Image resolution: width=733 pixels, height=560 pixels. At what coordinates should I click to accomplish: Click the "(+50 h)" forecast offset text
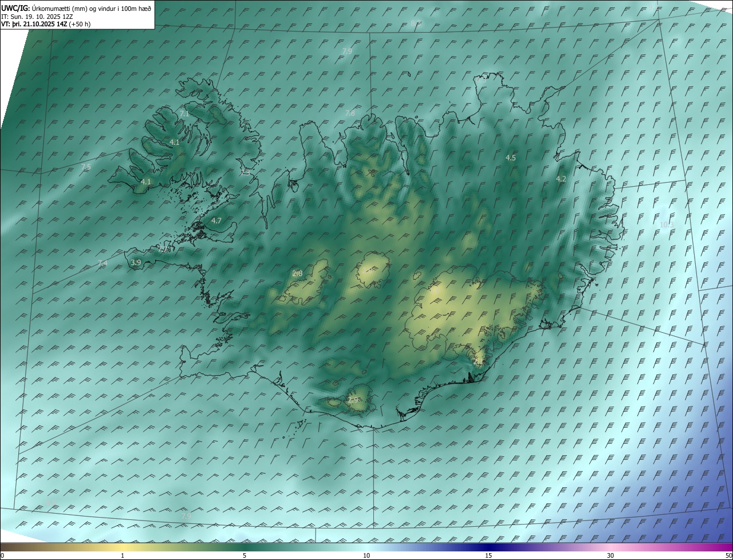pos(80,24)
